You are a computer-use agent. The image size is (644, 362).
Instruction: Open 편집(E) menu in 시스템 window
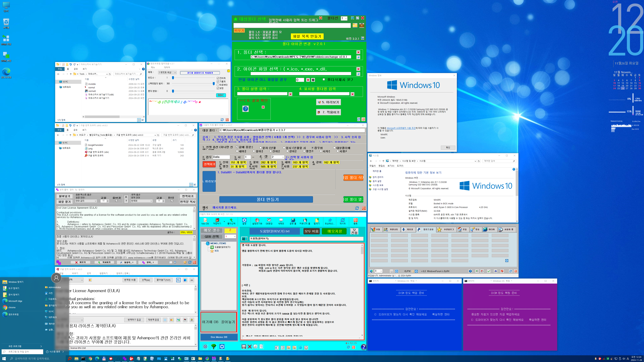click(x=382, y=166)
